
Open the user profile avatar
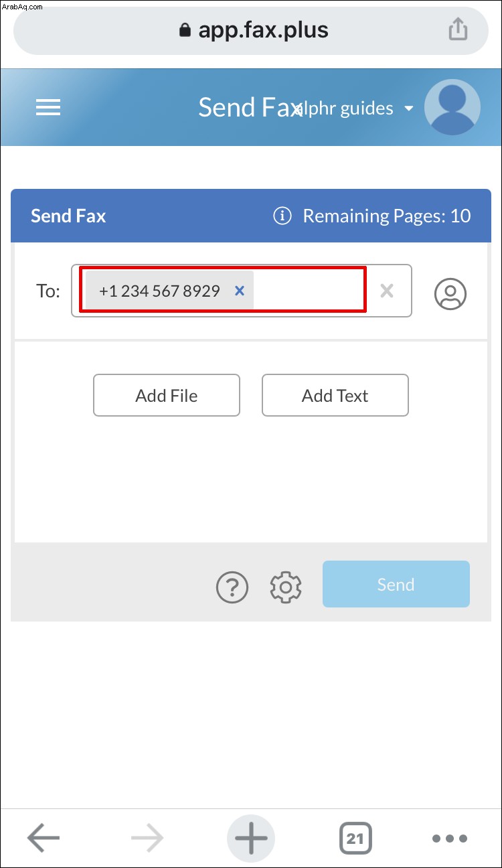452,108
